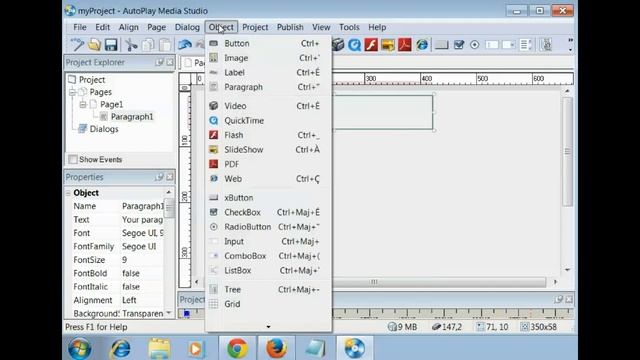The height and width of the screenshot is (360, 640).
Task: Enable the Show Events checkbox
Action: 73,159
